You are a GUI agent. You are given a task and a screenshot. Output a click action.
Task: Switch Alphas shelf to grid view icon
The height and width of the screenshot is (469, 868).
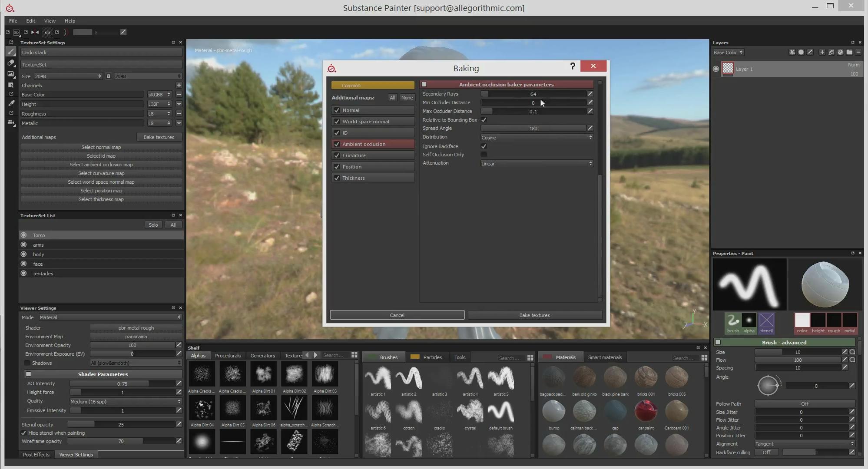pos(354,355)
